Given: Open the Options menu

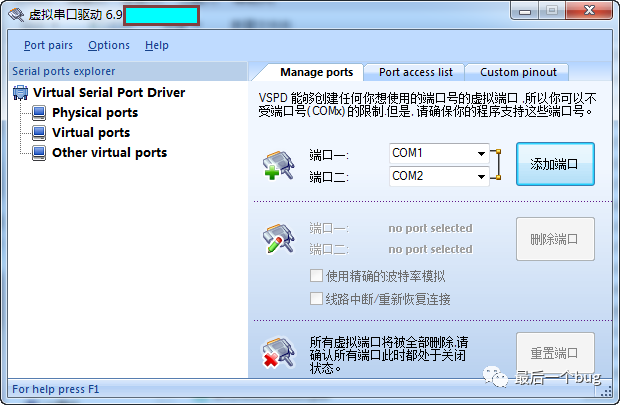Looking at the screenshot, I should click(109, 45).
